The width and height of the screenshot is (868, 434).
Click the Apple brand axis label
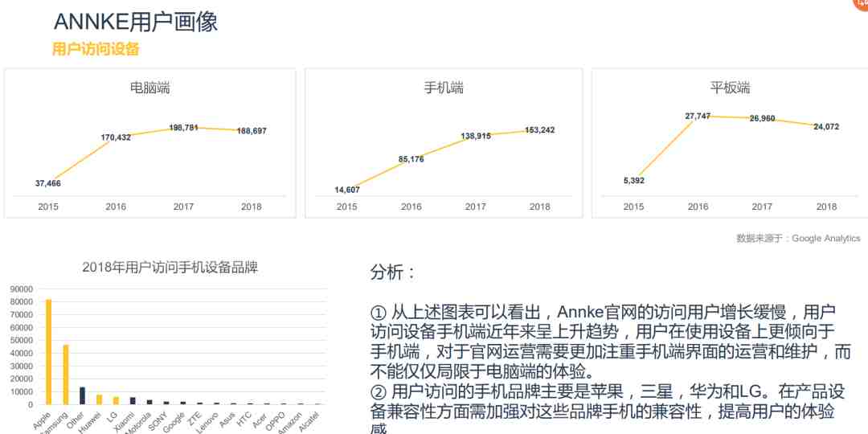point(42,421)
